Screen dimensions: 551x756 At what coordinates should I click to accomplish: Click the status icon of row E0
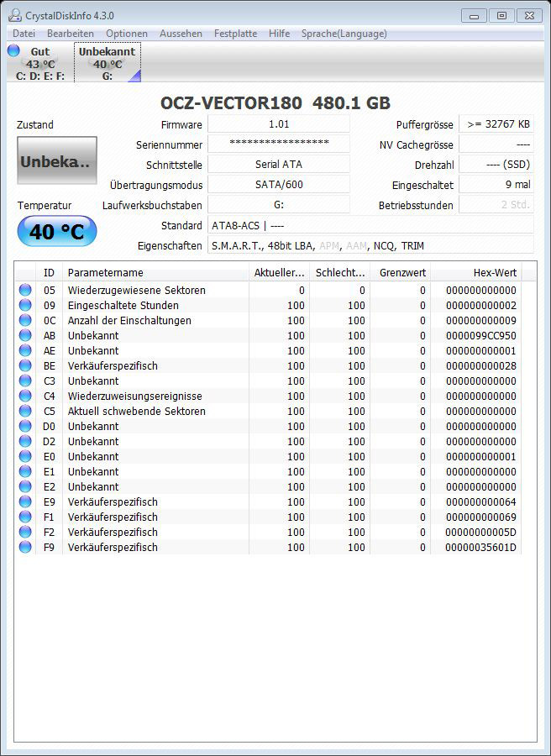(x=25, y=456)
